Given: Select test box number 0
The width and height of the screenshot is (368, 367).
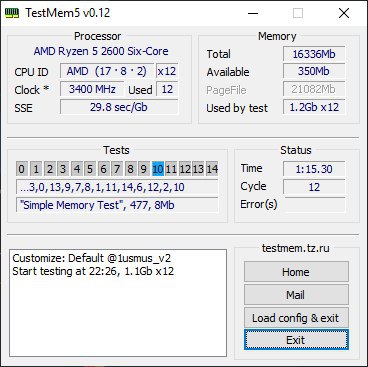Looking at the screenshot, I should [x=21, y=169].
